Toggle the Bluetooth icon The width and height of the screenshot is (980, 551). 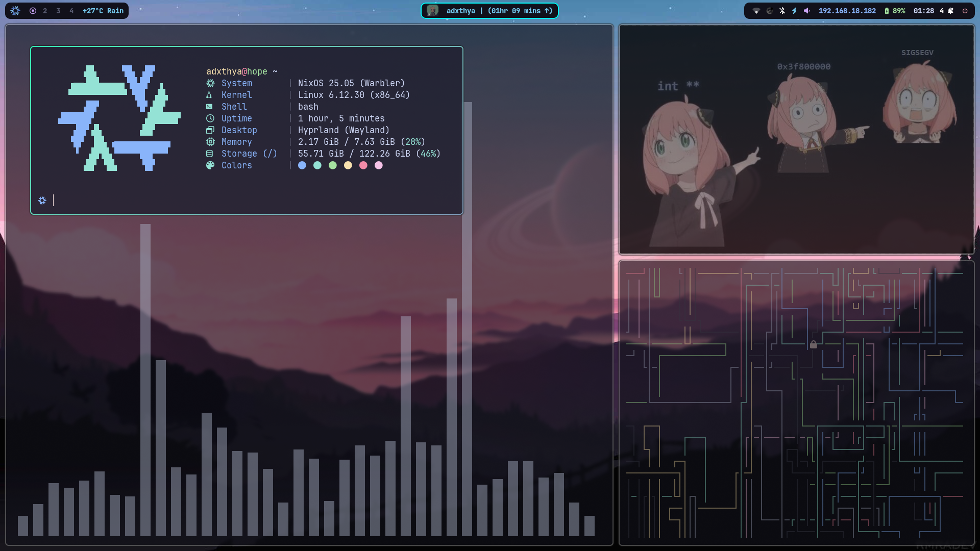point(782,11)
